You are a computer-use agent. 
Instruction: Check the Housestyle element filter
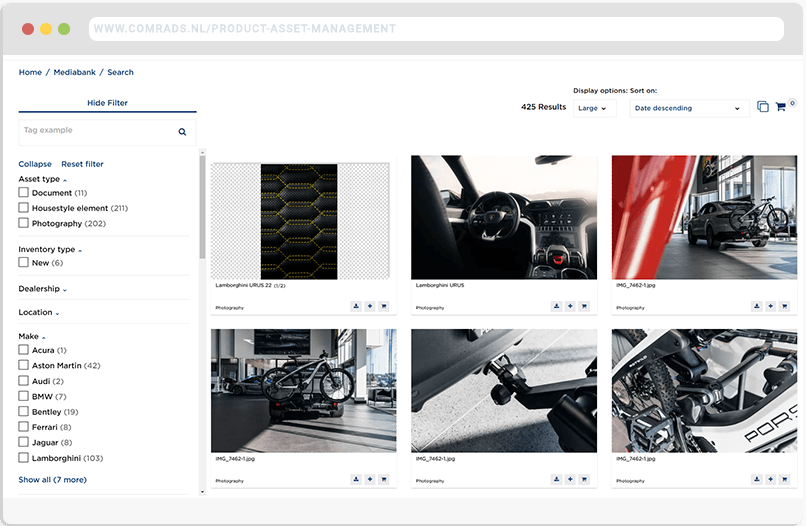[23, 208]
